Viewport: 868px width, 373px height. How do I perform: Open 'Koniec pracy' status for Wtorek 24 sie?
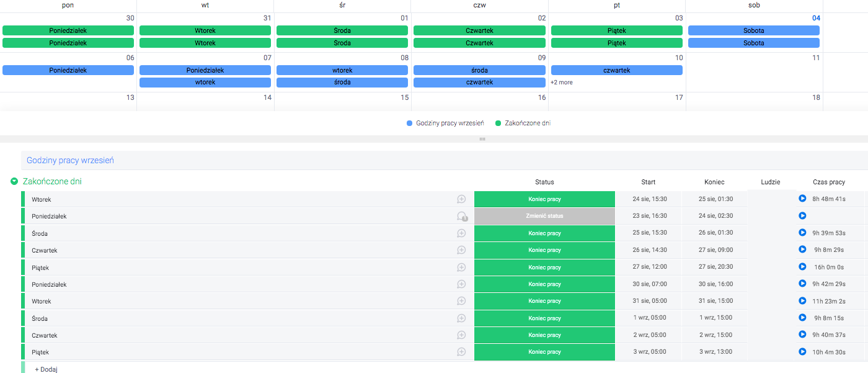pos(544,199)
